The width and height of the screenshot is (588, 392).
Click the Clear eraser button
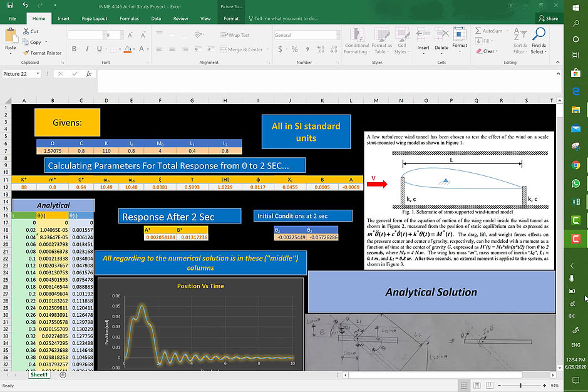486,51
